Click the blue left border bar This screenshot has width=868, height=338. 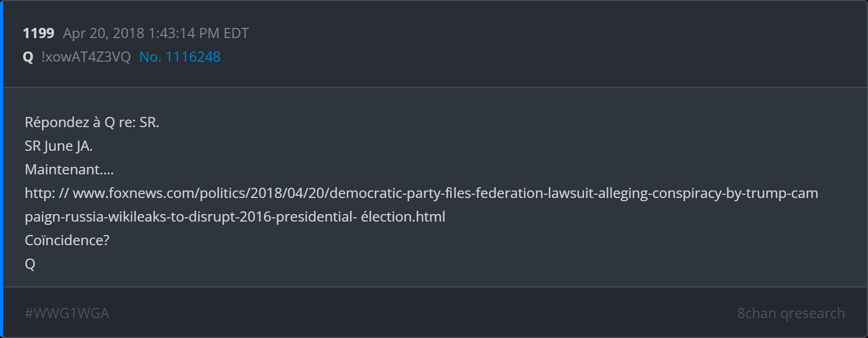2,169
